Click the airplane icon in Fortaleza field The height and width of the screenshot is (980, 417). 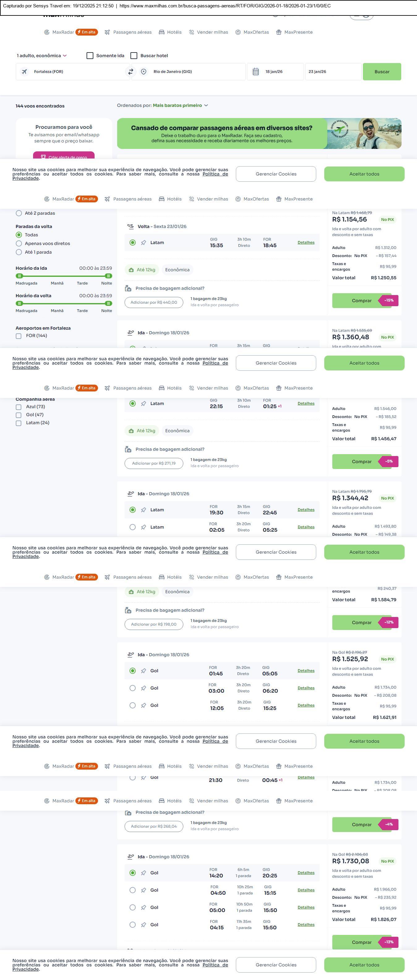(24, 71)
